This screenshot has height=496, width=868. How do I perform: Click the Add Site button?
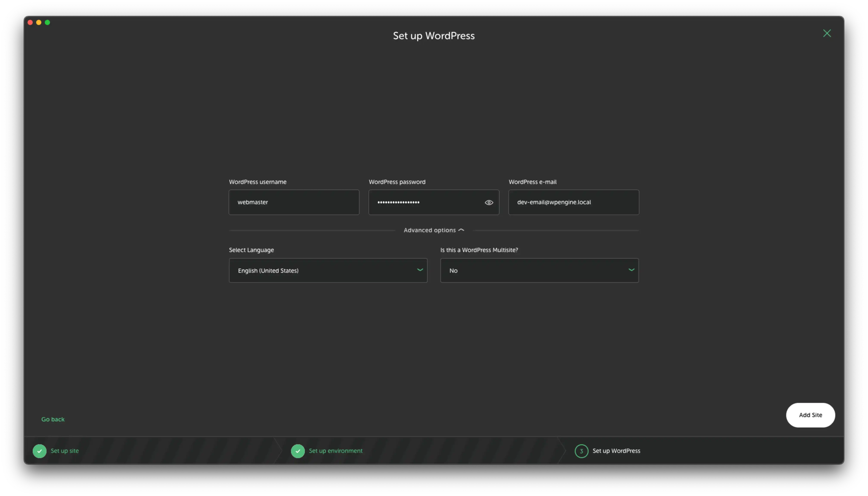tap(810, 415)
